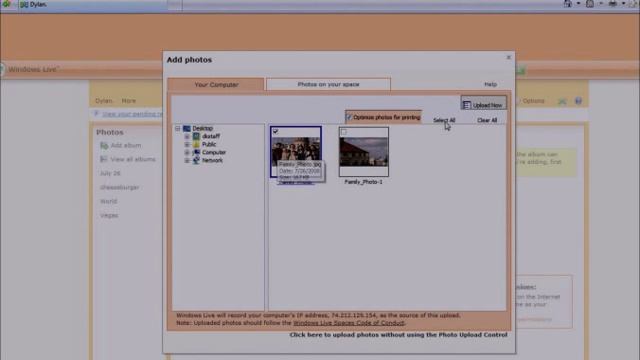Image resolution: width=640 pixels, height=360 pixels.
Task: Select the Desktop icon in folder tree
Action: 187,128
